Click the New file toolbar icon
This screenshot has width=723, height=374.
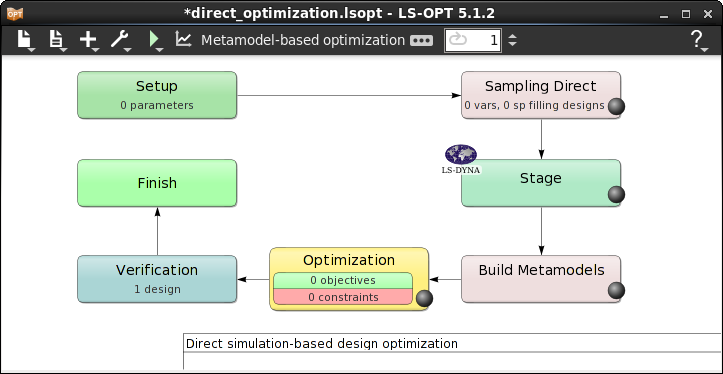point(25,40)
